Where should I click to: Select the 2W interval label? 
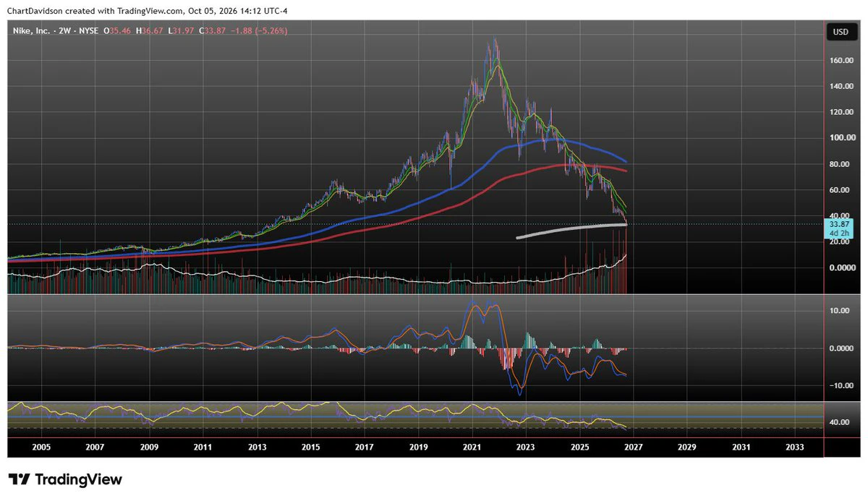61,32
